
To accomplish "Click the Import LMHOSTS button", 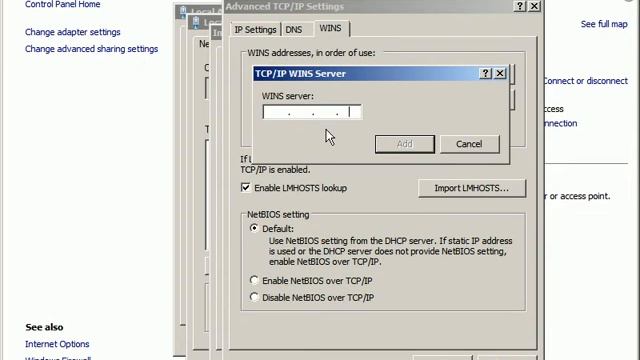I will (472, 188).
